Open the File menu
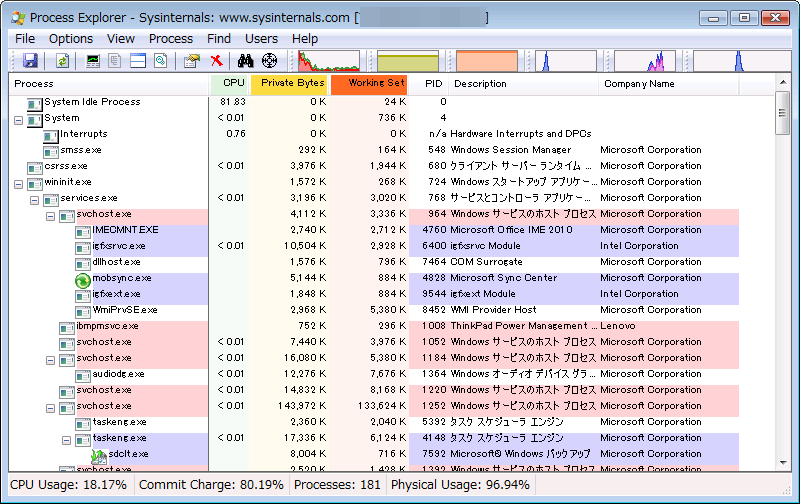 tap(25, 39)
